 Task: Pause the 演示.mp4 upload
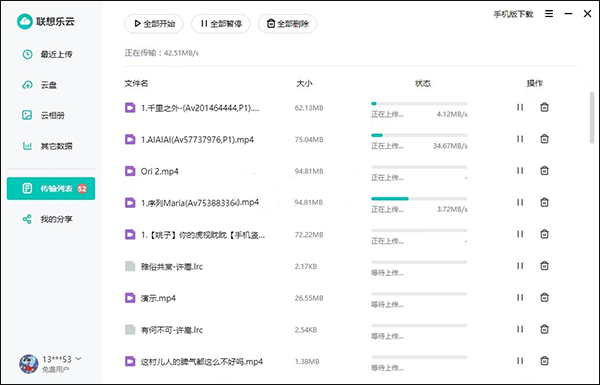pyautogui.click(x=520, y=298)
